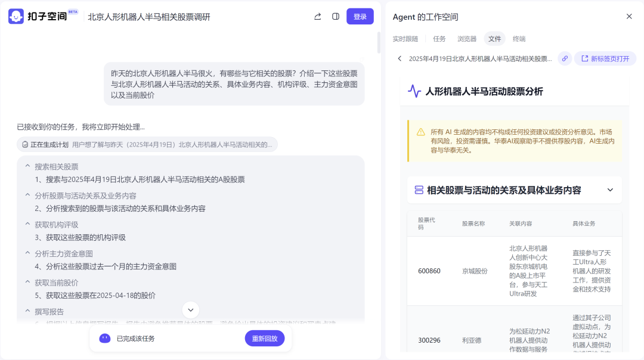The height and width of the screenshot is (360, 644).
Task: Click the pulse icon beside 人形机器人半马活动股票分析
Action: (x=414, y=91)
